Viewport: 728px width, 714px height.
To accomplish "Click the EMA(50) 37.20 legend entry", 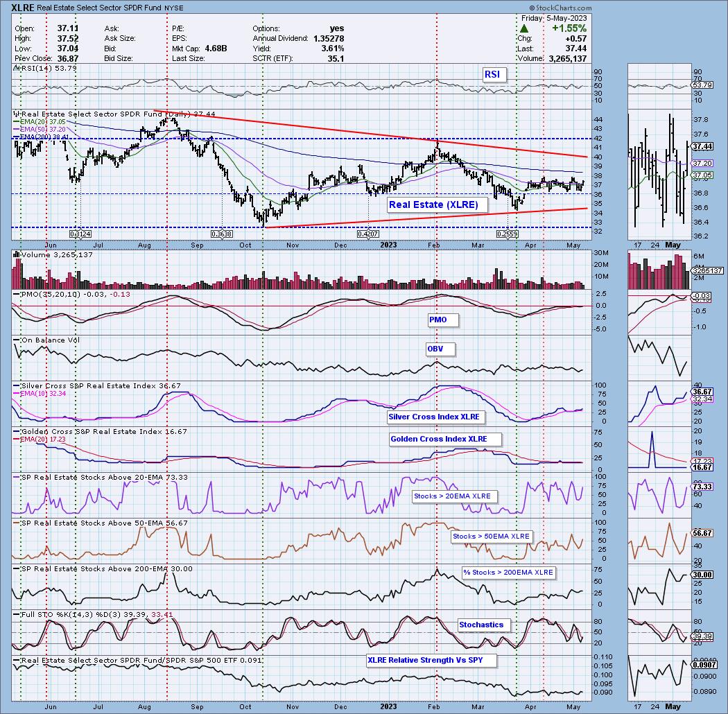I will (40, 129).
